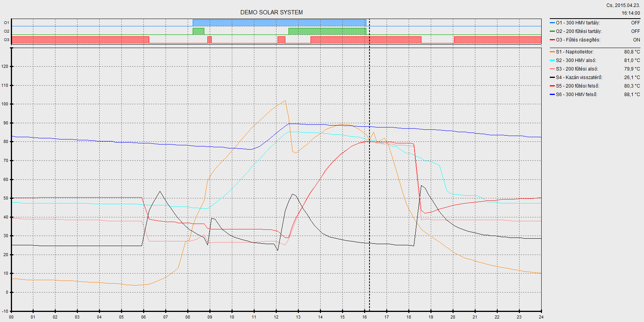Click the DEMO SOLAR SYSTEM chart title

pyautogui.click(x=271, y=12)
